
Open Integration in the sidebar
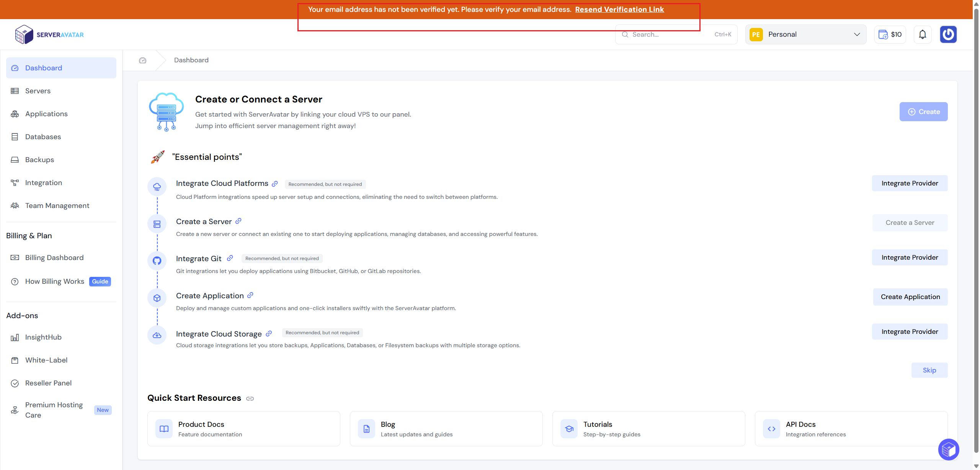61,182
